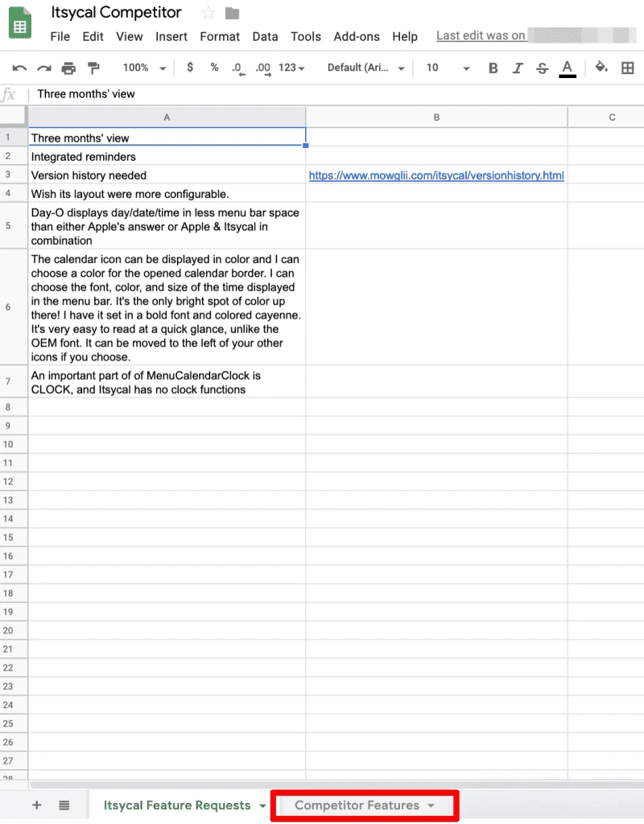Toggle Strikethrough formatting

(x=542, y=68)
